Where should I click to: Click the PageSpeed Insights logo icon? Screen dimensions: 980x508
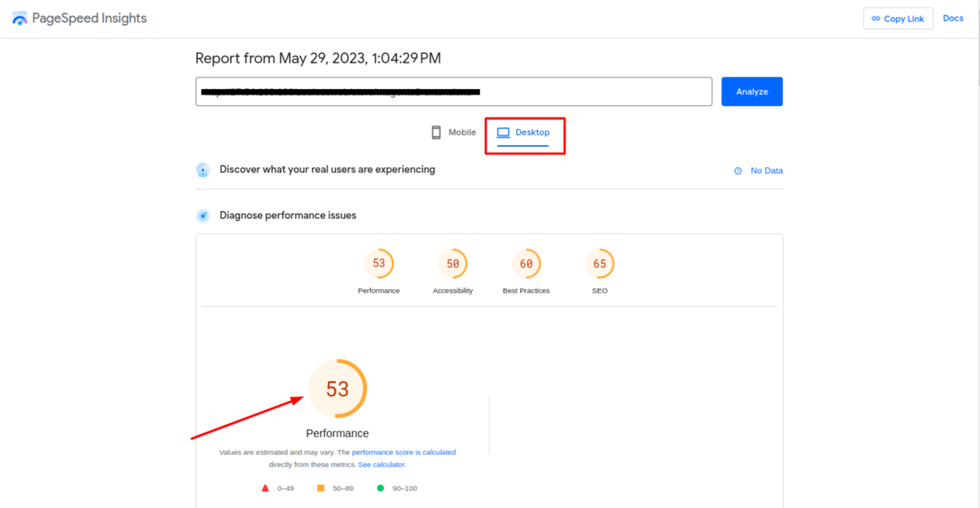click(x=20, y=18)
